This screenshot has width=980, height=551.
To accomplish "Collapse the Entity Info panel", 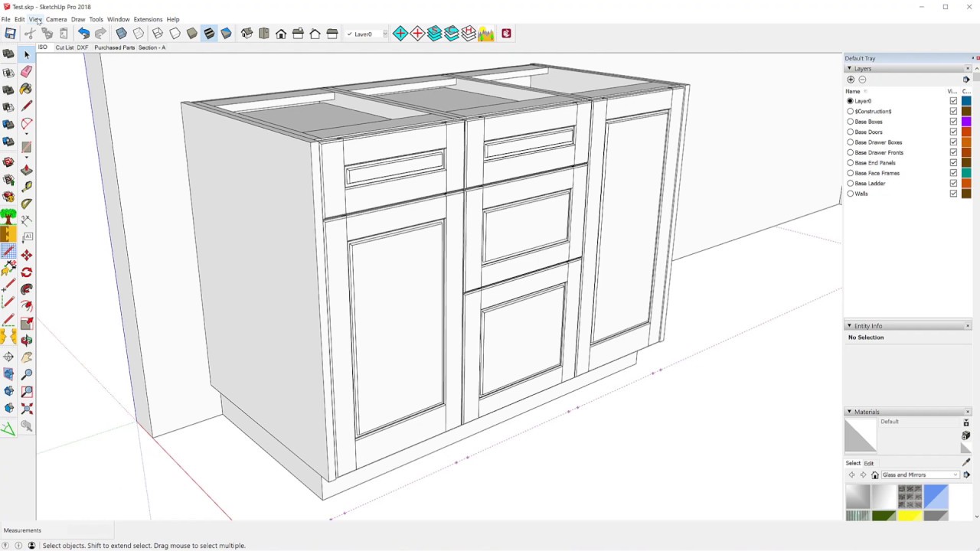I will (849, 326).
